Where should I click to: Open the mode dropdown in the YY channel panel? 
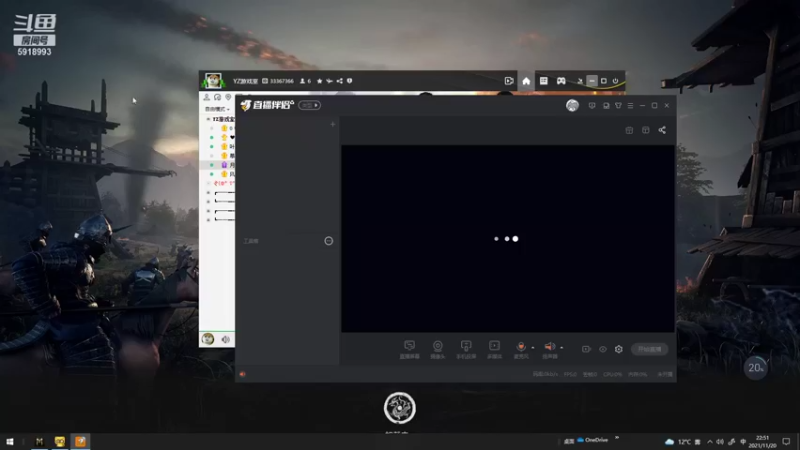pyautogui.click(x=217, y=109)
